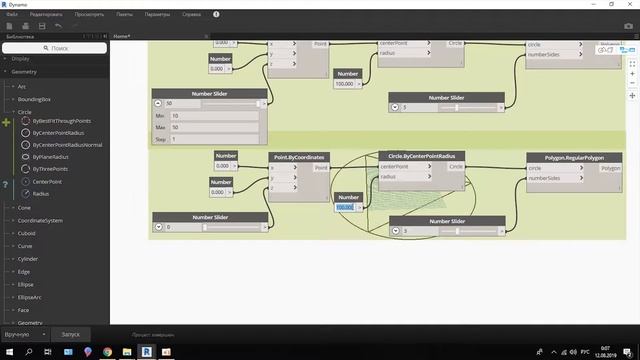Click the Min field of the Number Slider
The width and height of the screenshot is (640, 360).
[x=215, y=116]
